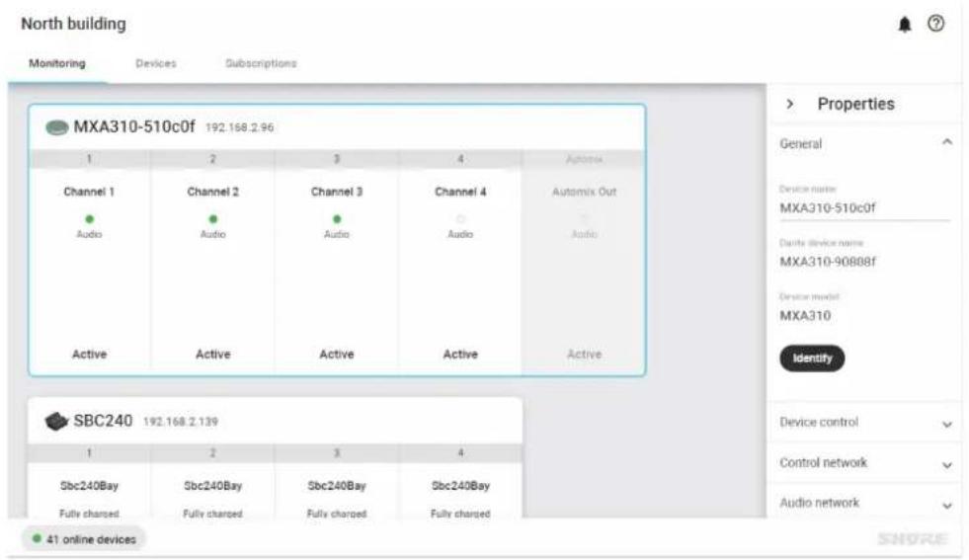Open the Subscriptions tab
This screenshot has height=560, width=969.
coord(261,63)
